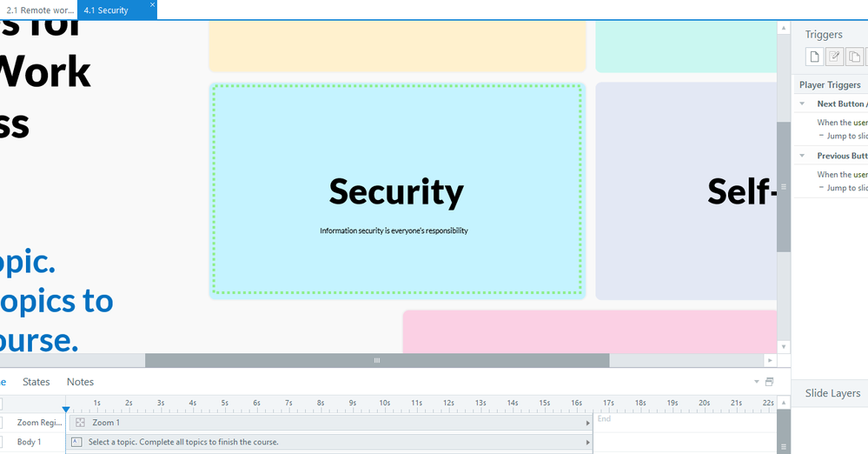This screenshot has height=454, width=868.
Task: Close the 4.1 Security tab
Action: [152, 5]
